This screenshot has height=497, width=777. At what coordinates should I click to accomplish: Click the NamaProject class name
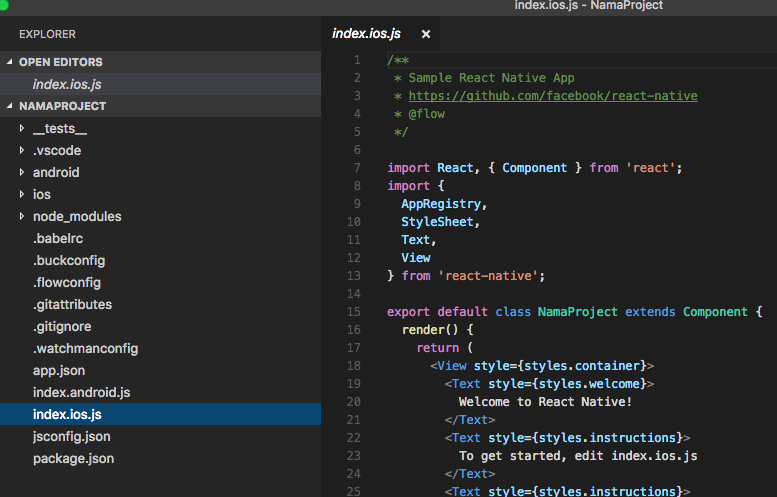point(577,312)
